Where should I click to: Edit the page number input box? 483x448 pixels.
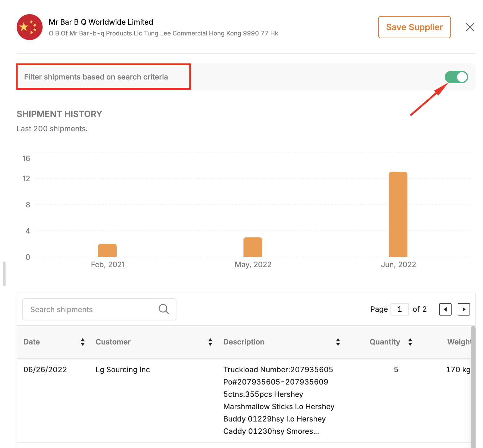pos(399,309)
